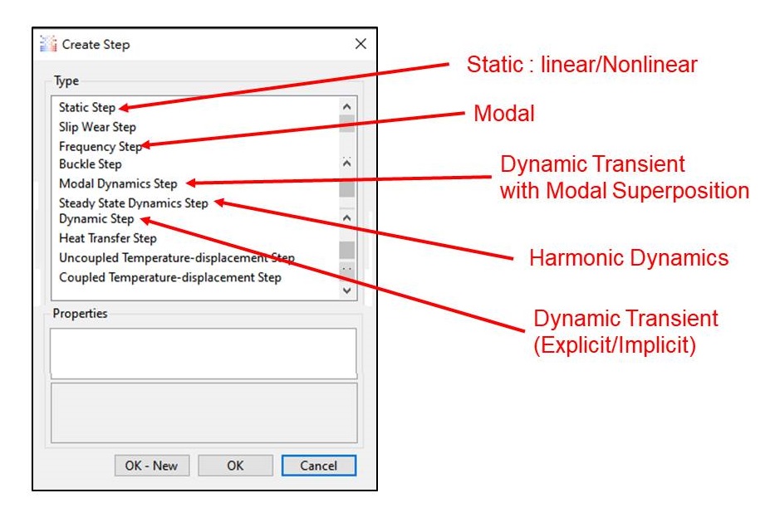Select Uncoupled Temperature-displacement Step
The image size is (775, 532).
[x=176, y=258]
